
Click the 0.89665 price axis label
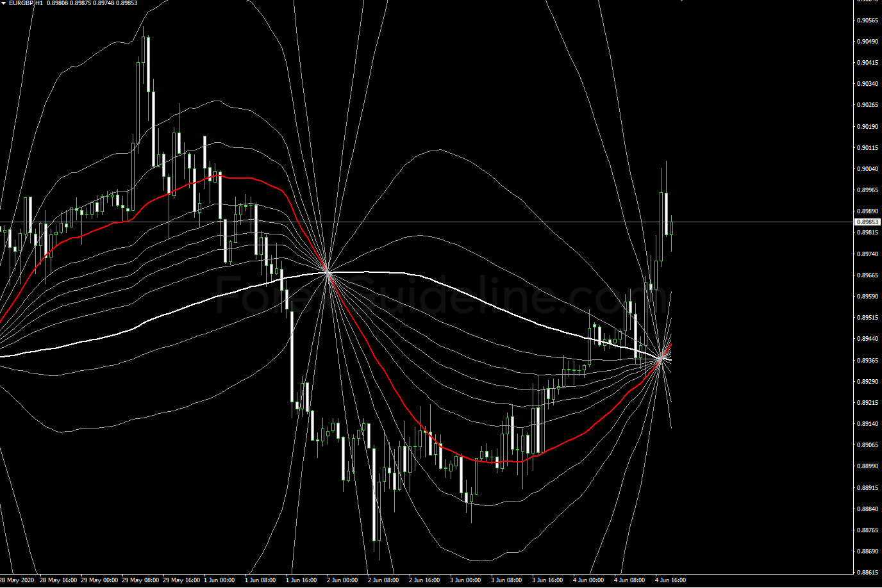868,275
